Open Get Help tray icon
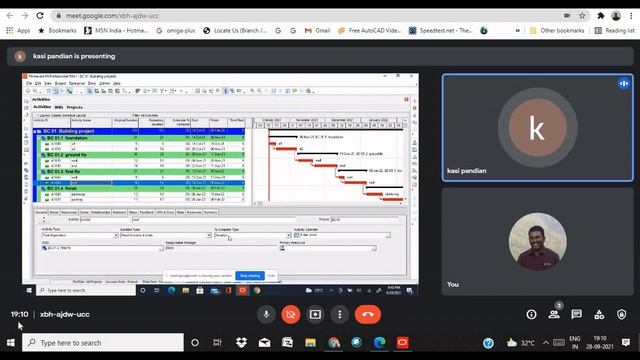640x360 pixels. pos(488,343)
